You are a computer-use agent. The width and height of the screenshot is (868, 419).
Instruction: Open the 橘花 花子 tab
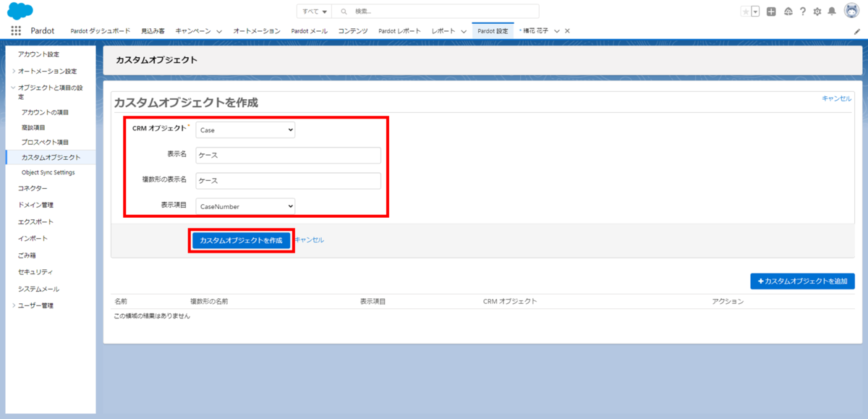pos(536,31)
